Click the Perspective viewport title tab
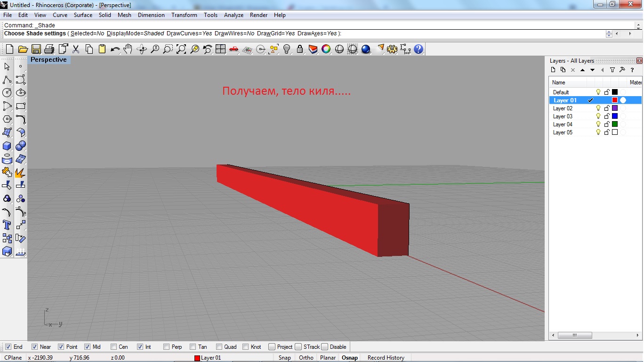 pyautogui.click(x=48, y=60)
